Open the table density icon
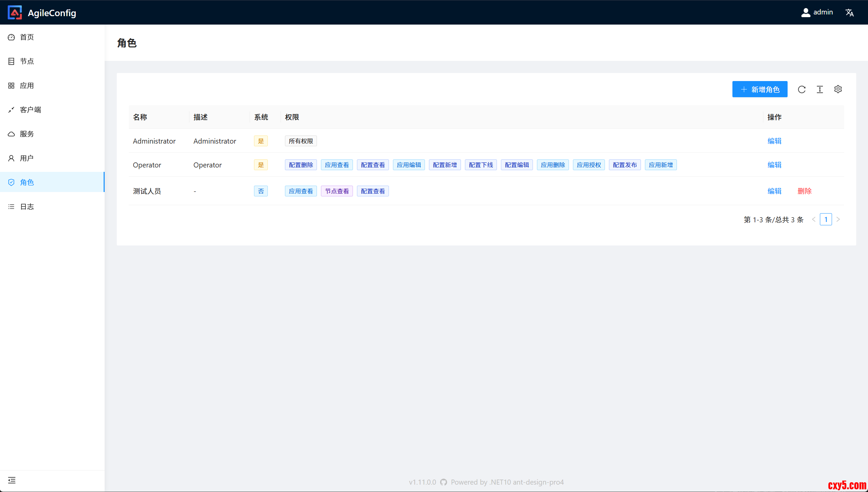The width and height of the screenshot is (868, 492). point(820,89)
